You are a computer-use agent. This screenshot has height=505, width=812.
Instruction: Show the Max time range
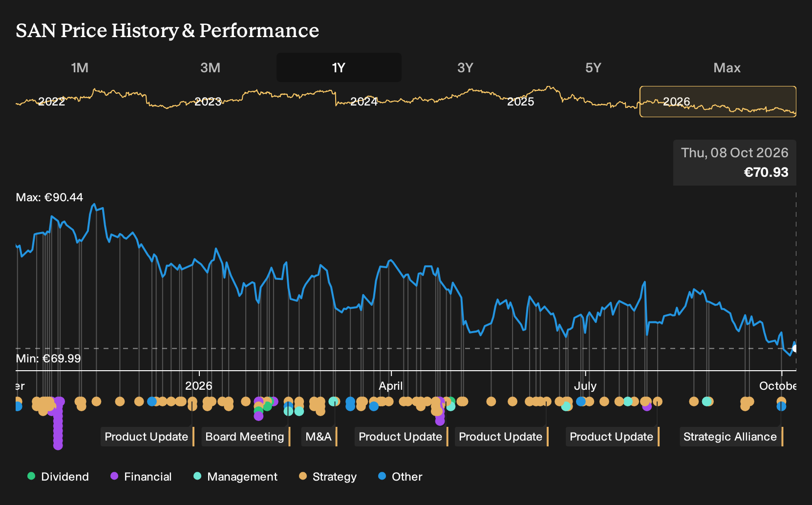click(727, 68)
